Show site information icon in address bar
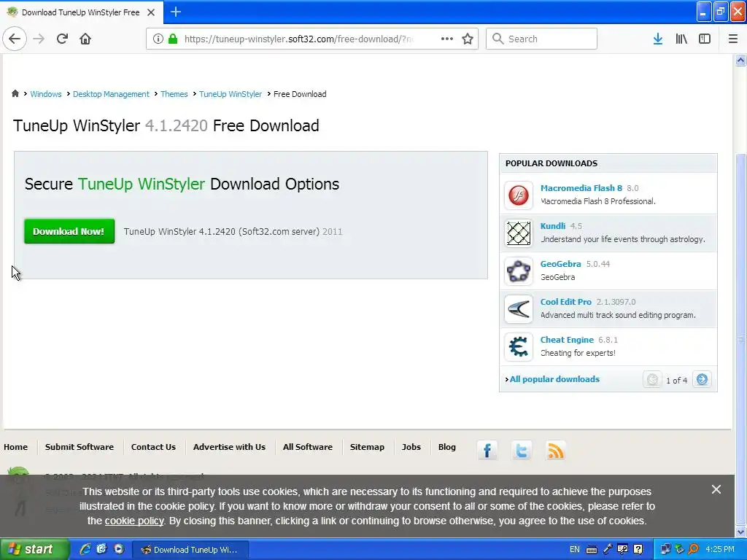The width and height of the screenshot is (747, 560). click(158, 39)
